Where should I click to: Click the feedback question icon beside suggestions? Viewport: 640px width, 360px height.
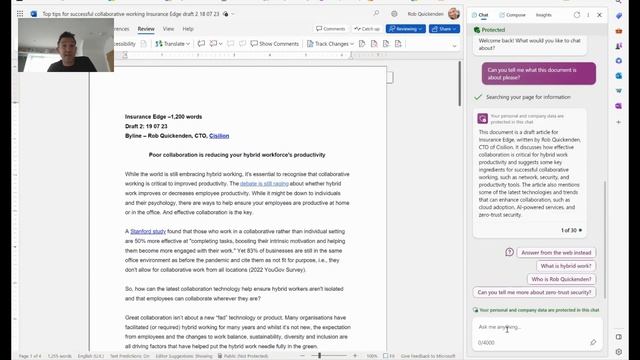click(x=509, y=252)
